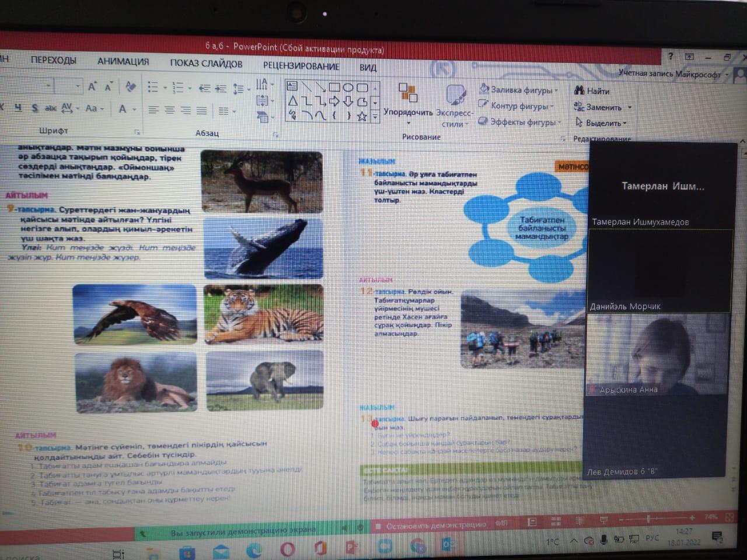
Task: Switch to the ПОКАЗ СЛАЙДОВ tab
Action: pyautogui.click(x=206, y=64)
